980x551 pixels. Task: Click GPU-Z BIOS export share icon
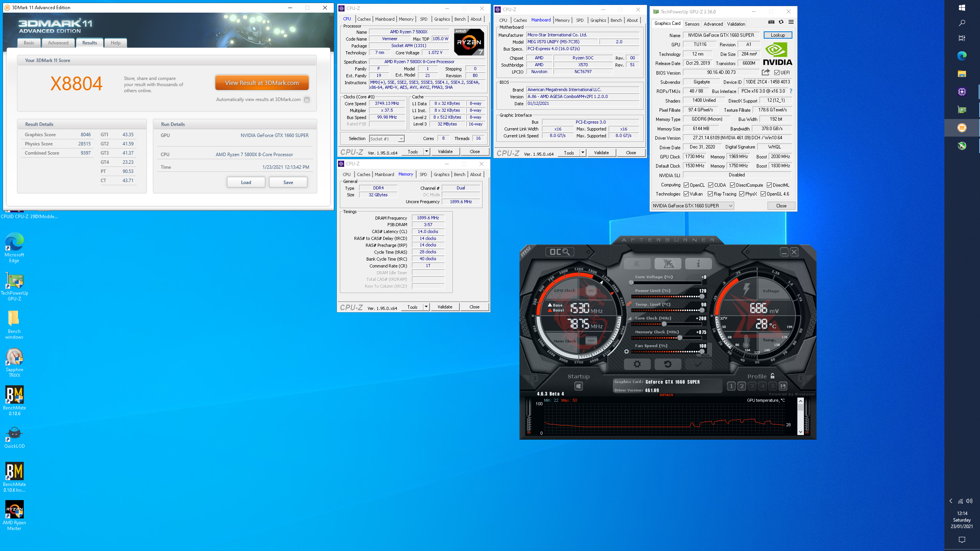click(766, 72)
